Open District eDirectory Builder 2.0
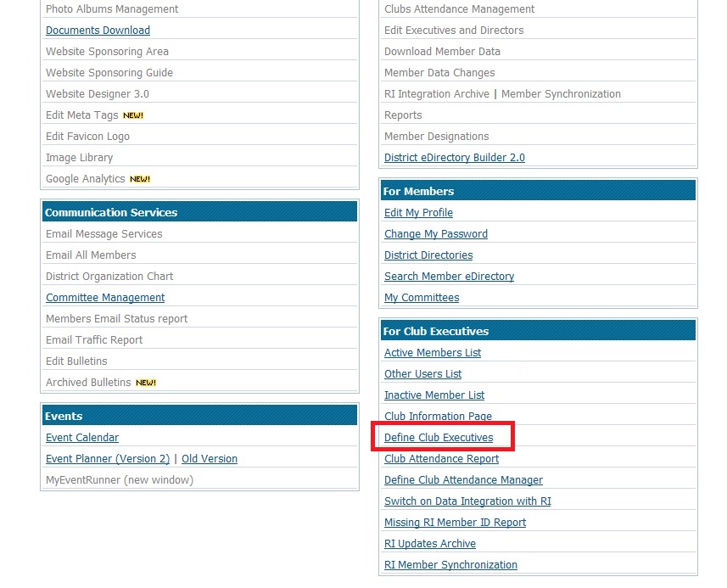 [455, 158]
